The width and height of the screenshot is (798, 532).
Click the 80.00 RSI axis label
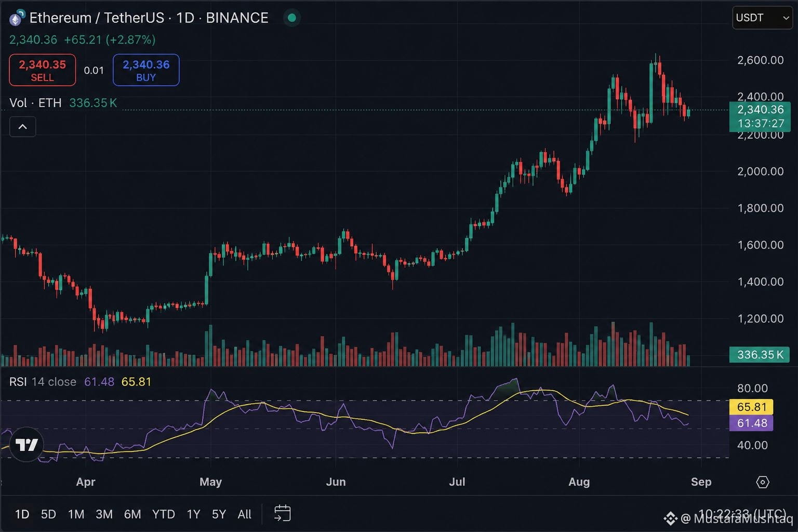[752, 388]
